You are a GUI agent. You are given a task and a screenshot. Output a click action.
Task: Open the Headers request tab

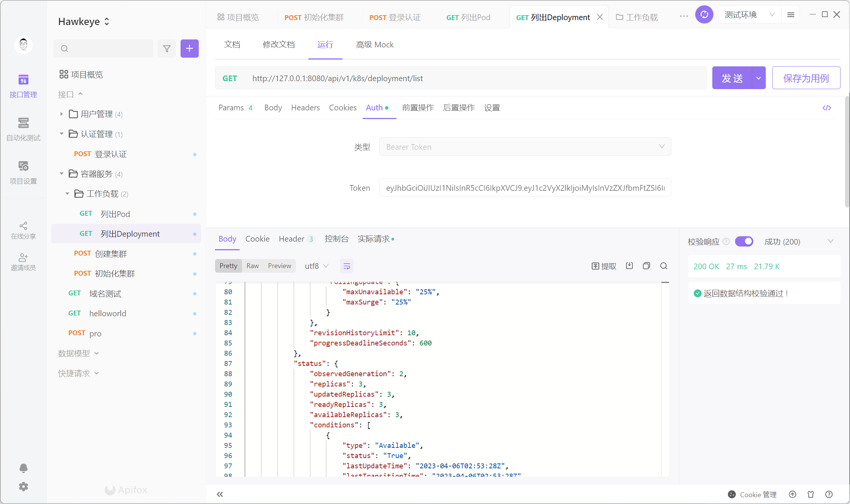pyautogui.click(x=305, y=108)
